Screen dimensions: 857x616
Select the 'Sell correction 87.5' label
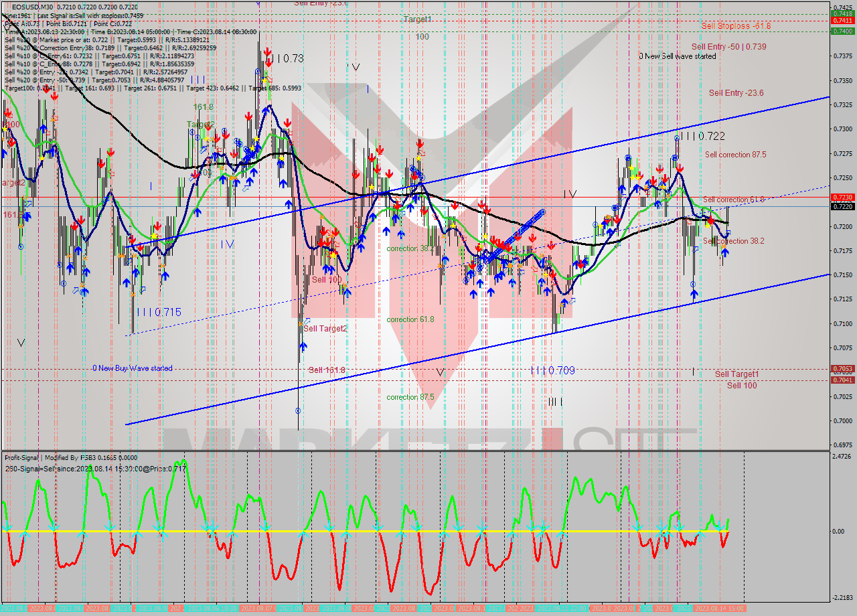point(736,155)
